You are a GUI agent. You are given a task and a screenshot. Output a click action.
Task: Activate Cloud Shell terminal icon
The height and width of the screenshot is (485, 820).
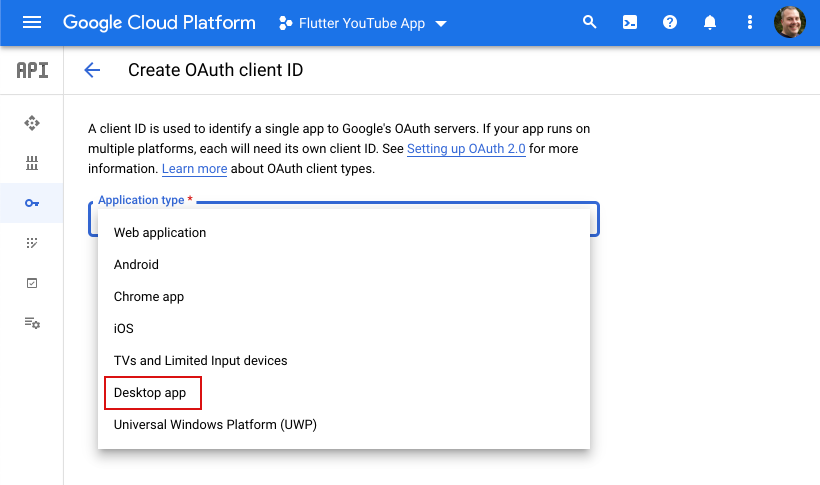pyautogui.click(x=630, y=22)
